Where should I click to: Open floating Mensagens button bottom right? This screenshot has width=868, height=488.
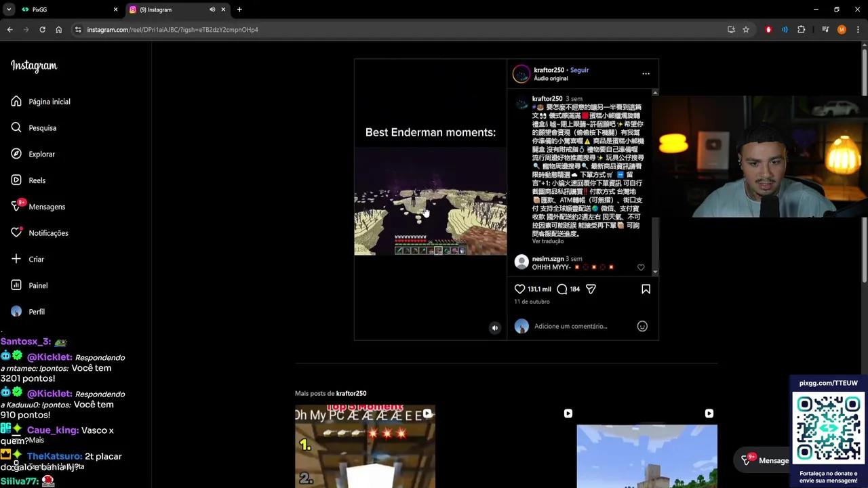click(764, 460)
